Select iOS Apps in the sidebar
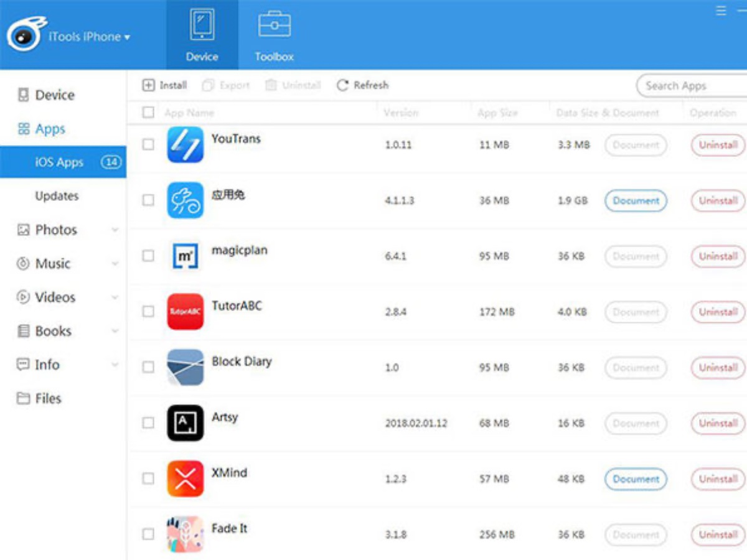 pyautogui.click(x=63, y=162)
